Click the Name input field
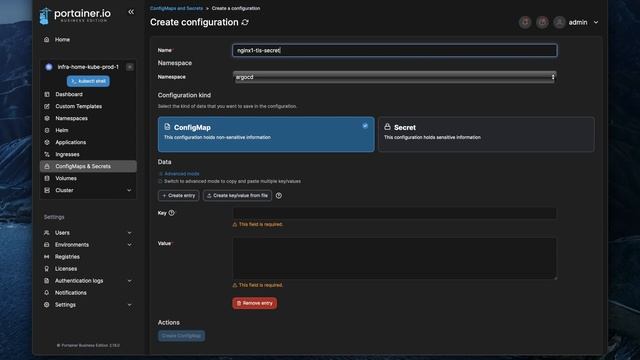The width and height of the screenshot is (640, 360). 394,51
